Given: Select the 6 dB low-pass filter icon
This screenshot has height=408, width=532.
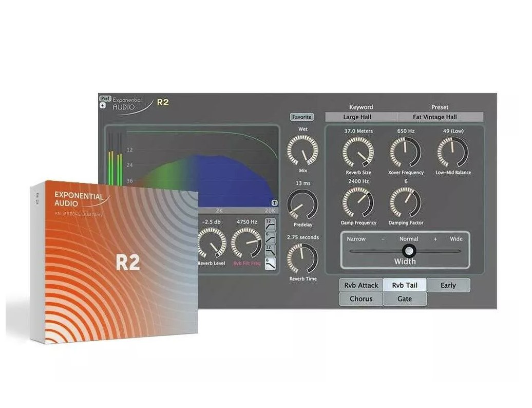Looking at the screenshot, I should pos(271,264).
